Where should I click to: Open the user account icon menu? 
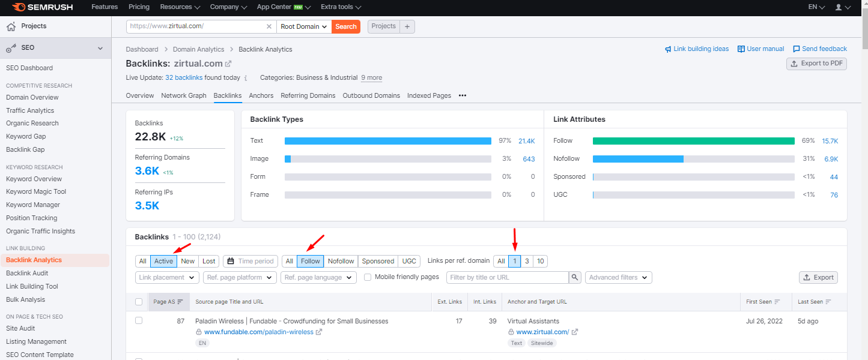[x=843, y=7]
